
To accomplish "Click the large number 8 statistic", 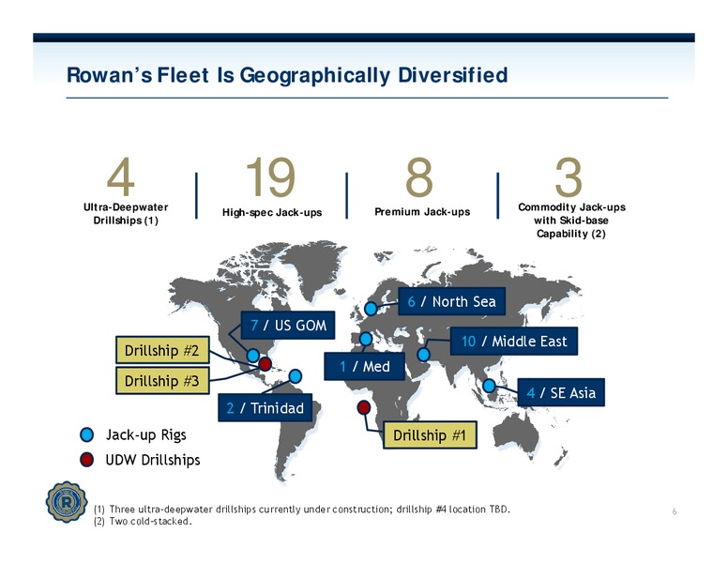I will coord(419,177).
